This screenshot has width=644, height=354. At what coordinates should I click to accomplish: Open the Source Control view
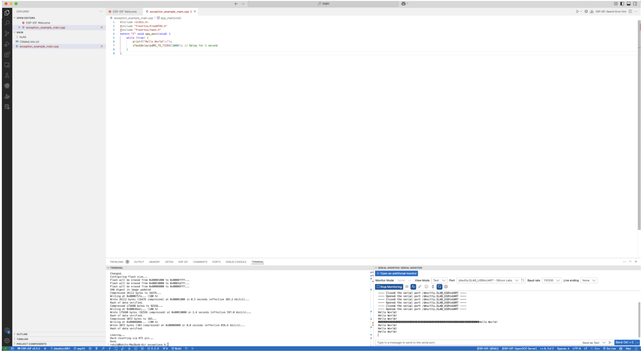click(x=7, y=34)
